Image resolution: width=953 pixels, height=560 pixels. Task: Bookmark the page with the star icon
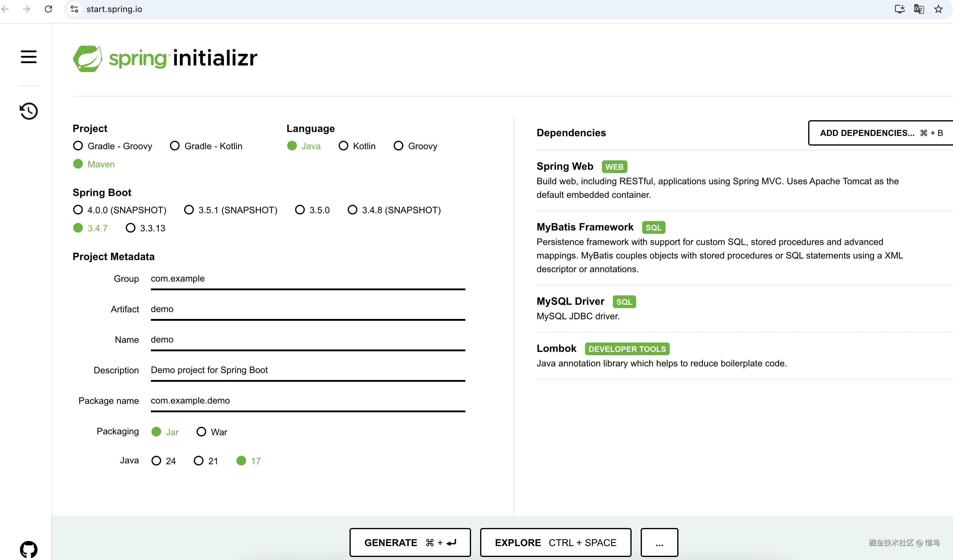tap(938, 9)
